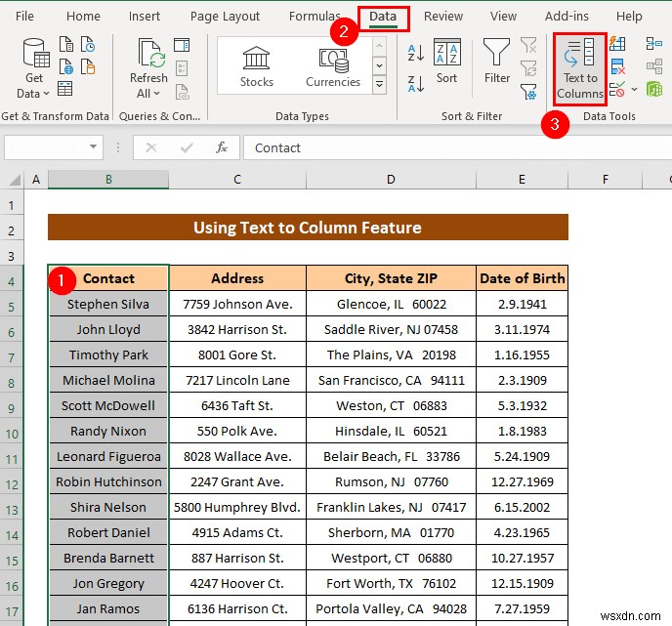This screenshot has height=626, width=672.
Task: Click the Cancel X in formula bar
Action: (x=150, y=147)
